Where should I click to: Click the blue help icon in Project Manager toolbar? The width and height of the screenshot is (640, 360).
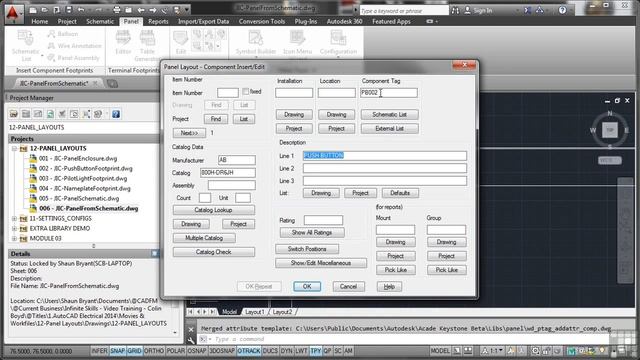click(116, 114)
